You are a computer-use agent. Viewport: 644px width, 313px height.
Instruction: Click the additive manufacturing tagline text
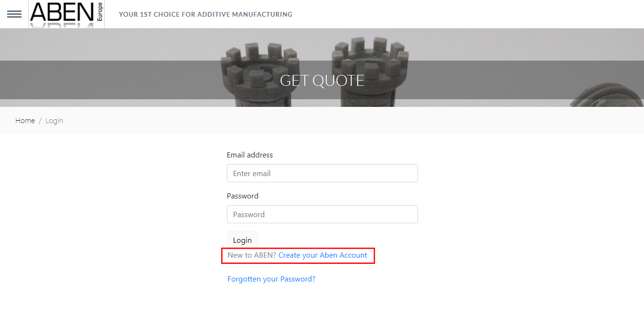click(205, 14)
